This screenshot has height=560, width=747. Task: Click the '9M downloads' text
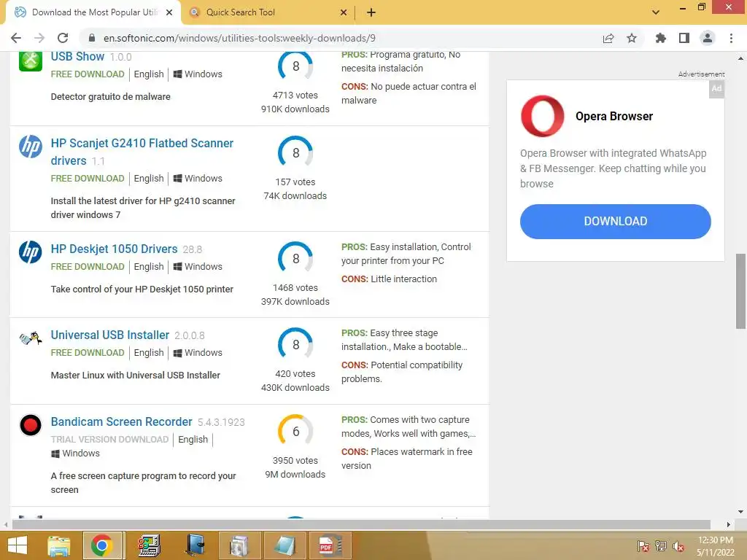point(295,474)
